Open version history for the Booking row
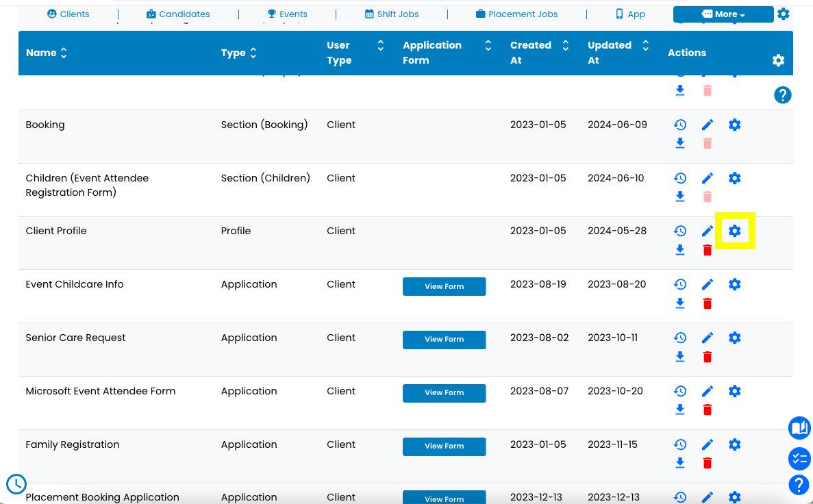This screenshot has width=813, height=504. (679, 125)
